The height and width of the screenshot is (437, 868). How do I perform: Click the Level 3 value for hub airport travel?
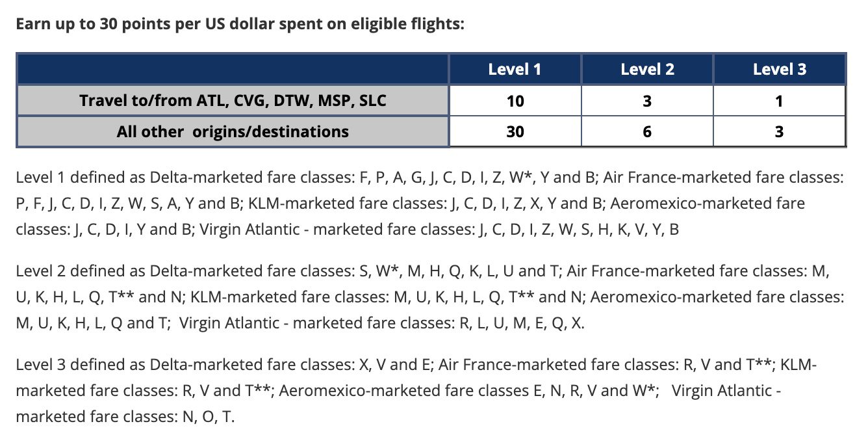[780, 101]
